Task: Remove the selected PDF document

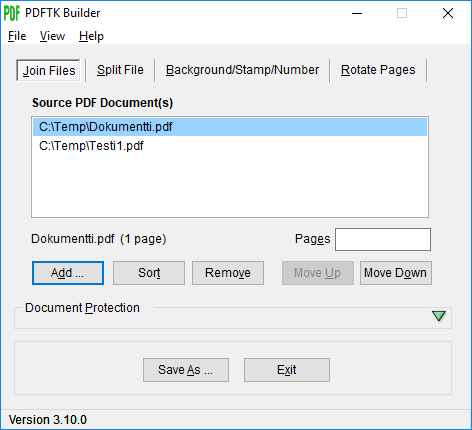Action: pyautogui.click(x=228, y=273)
